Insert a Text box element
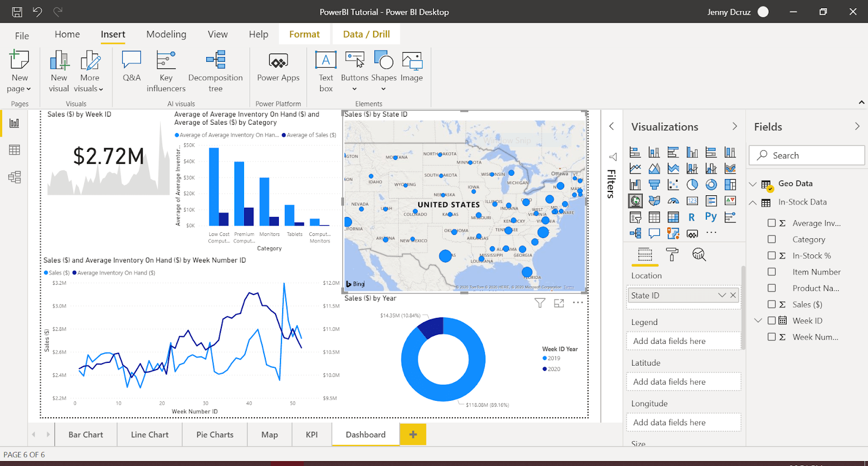The height and width of the screenshot is (466, 868). pyautogui.click(x=326, y=71)
